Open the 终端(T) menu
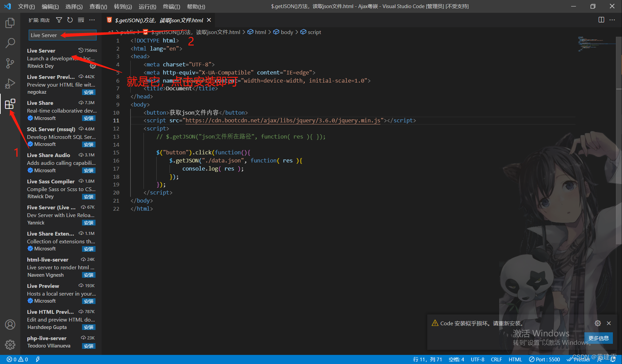622x364 pixels. tap(171, 6)
